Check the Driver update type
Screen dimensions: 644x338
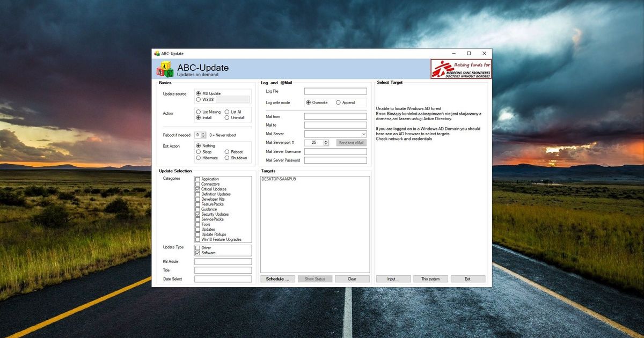197,248
